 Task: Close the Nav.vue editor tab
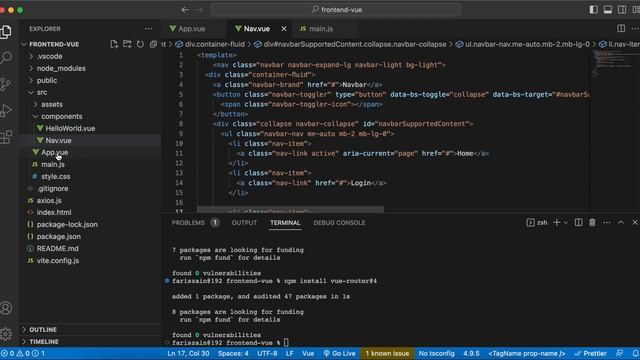[284, 29]
